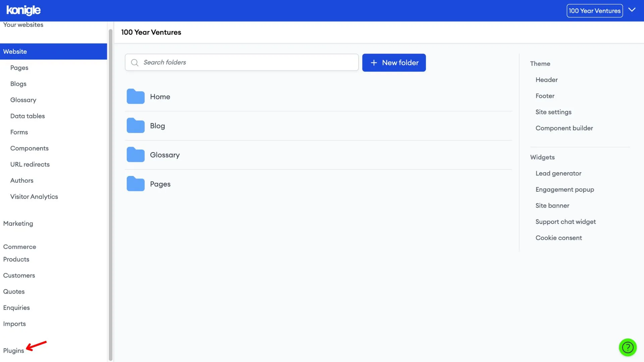Open the Engagement popup widget

565,189
